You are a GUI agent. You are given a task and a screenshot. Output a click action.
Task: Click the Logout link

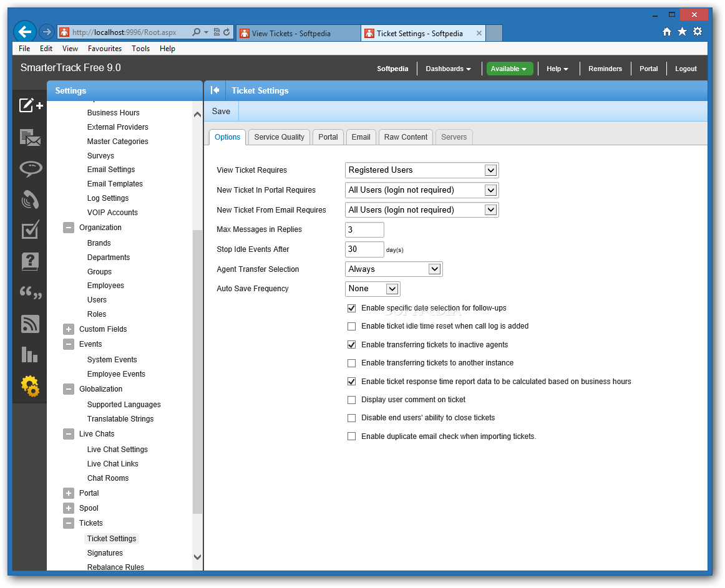pos(686,69)
